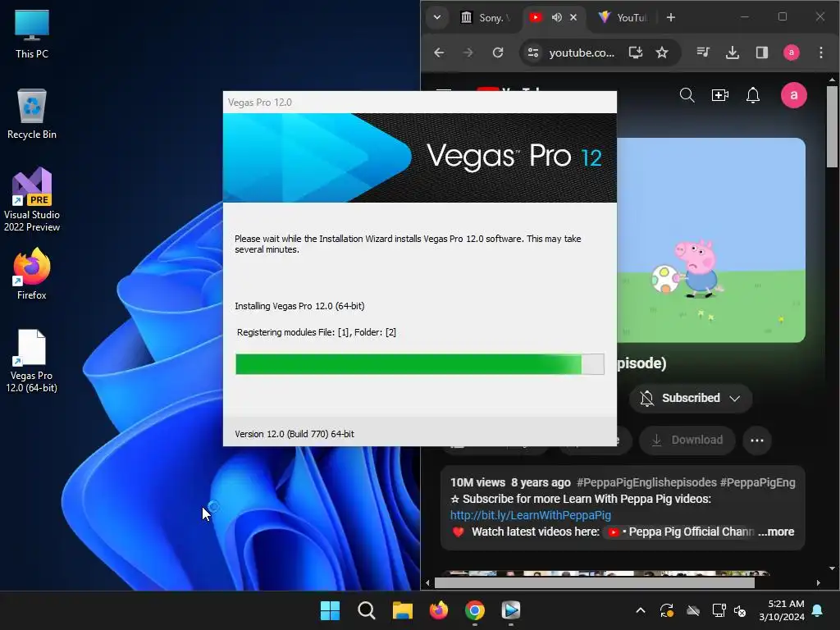Viewport: 840px width, 630px height.
Task: Show hidden system tray icons
Action: (x=640, y=610)
